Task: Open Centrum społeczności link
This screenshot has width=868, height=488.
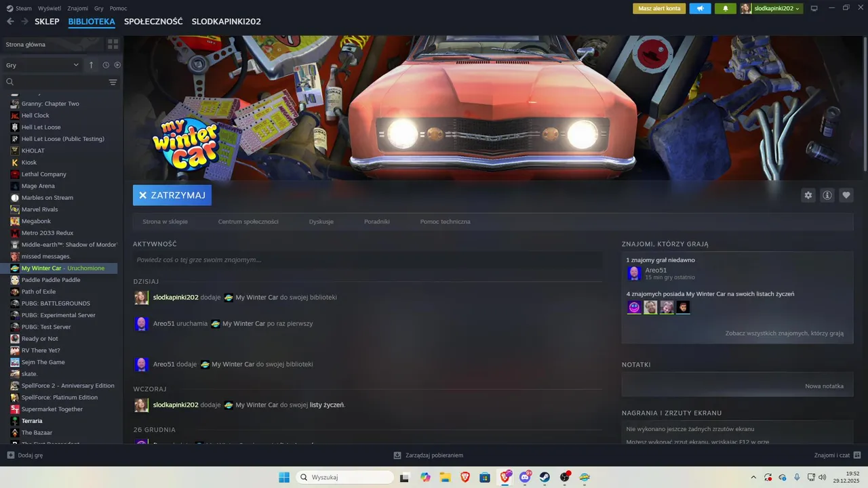Action: point(248,222)
